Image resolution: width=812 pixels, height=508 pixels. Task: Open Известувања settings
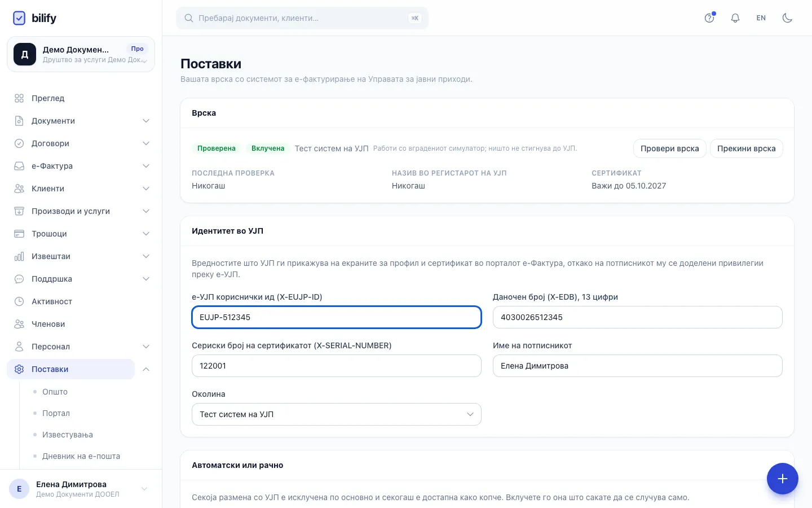tap(68, 435)
